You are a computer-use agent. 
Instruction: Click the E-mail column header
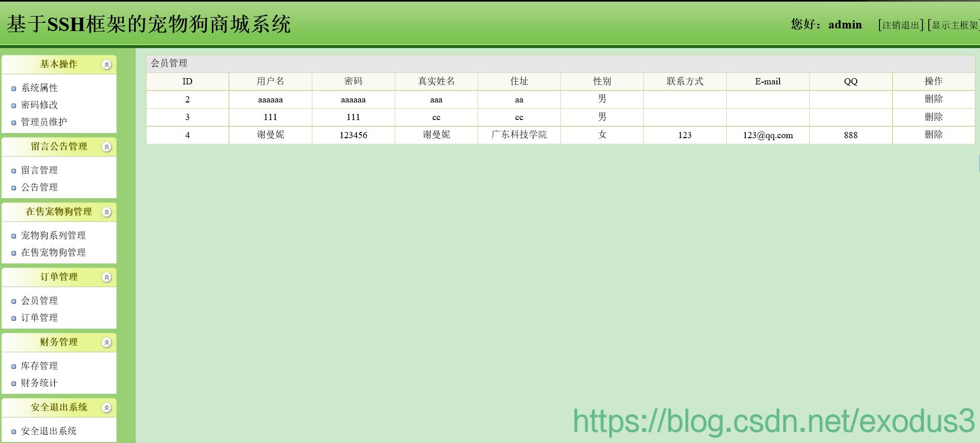coord(768,81)
